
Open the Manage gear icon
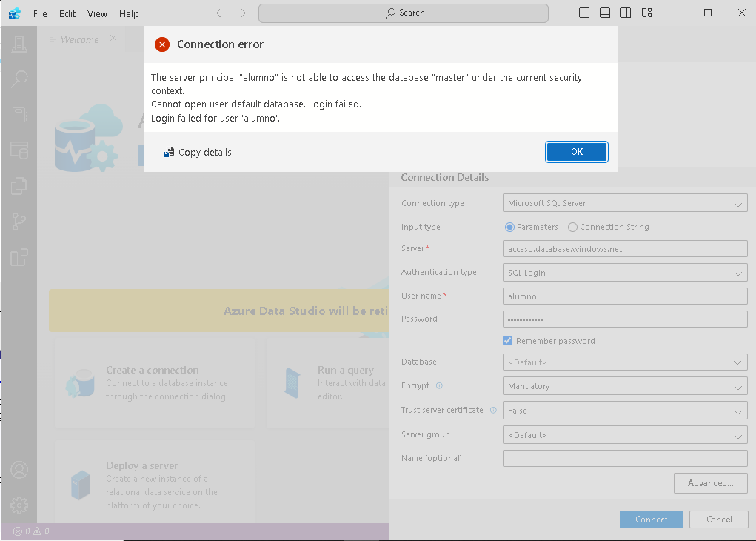[x=19, y=505]
